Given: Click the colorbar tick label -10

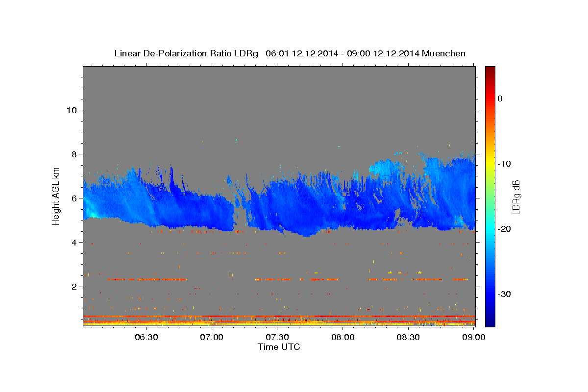Looking at the screenshot, I should coord(504,164).
